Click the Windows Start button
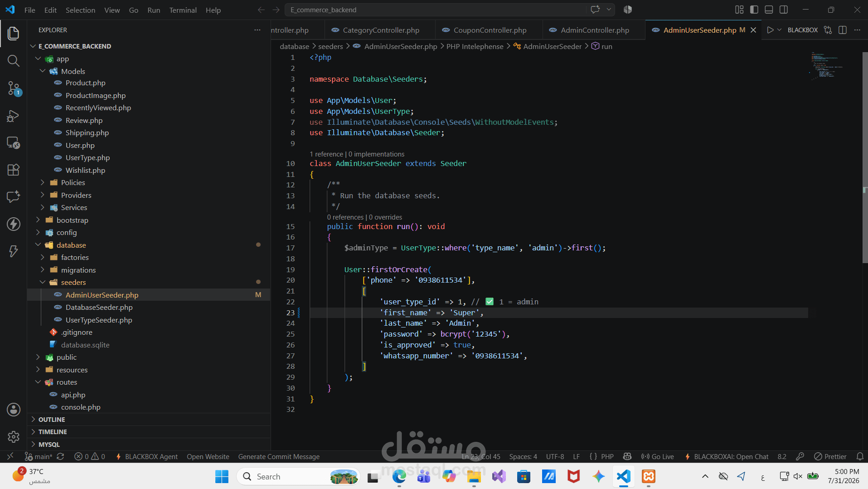 coord(222,476)
